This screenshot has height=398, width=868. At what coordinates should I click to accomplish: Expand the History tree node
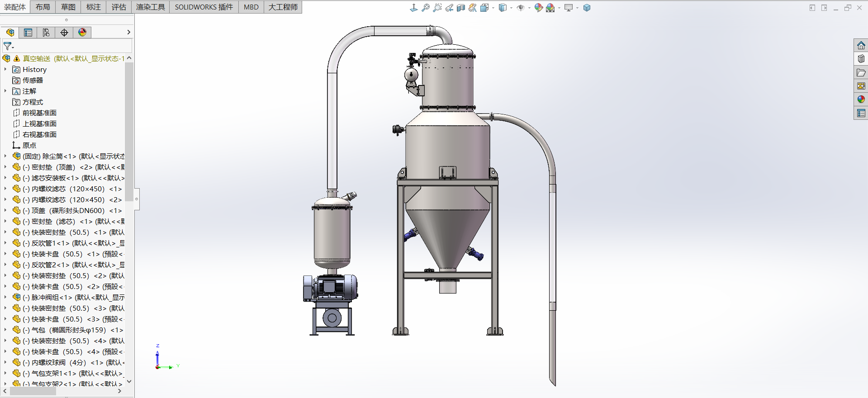click(5, 69)
